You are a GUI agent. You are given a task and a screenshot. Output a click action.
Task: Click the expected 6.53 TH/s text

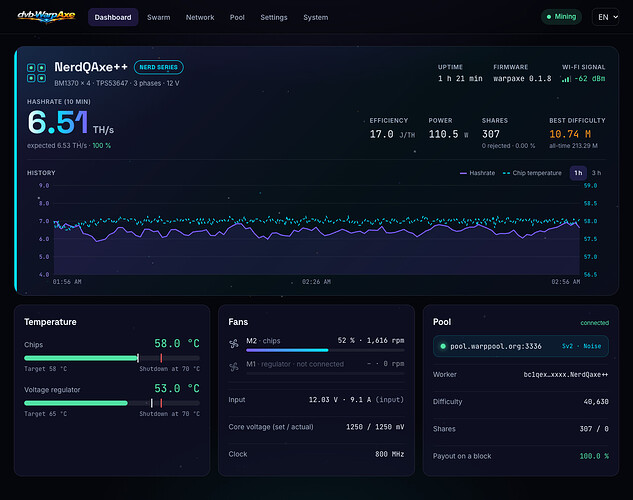(x=57, y=146)
